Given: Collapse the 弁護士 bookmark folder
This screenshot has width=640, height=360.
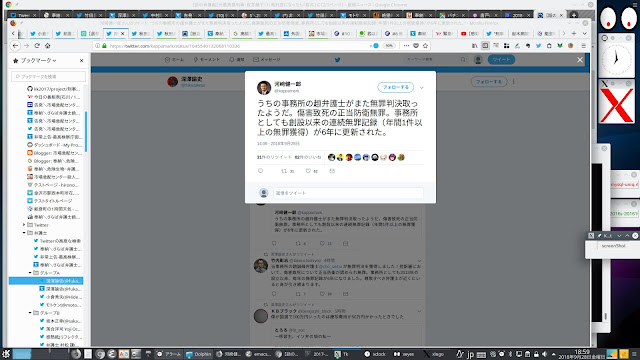Looking at the screenshot, I should [24, 233].
